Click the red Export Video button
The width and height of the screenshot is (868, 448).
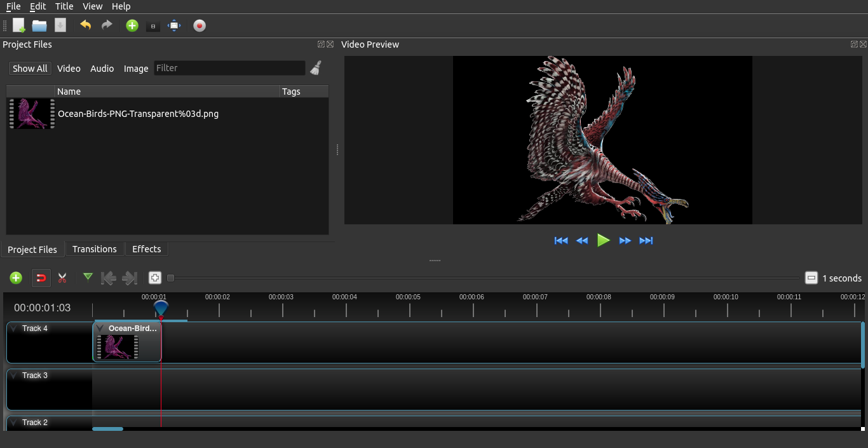(200, 25)
